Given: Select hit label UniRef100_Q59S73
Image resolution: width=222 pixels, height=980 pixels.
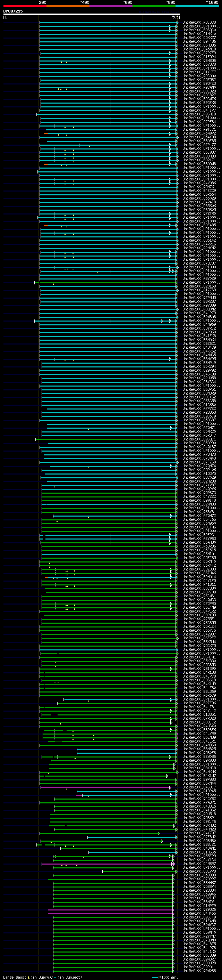Looking at the screenshot, I should point(199,493).
